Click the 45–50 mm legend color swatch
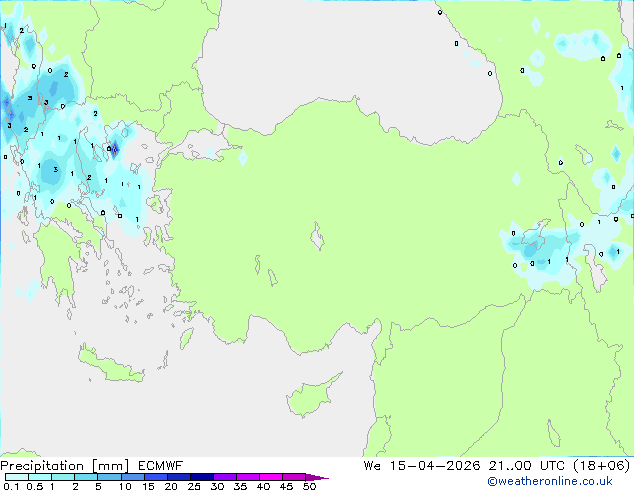Image resolution: width=634 pixels, height=490 pixels. click(294, 477)
